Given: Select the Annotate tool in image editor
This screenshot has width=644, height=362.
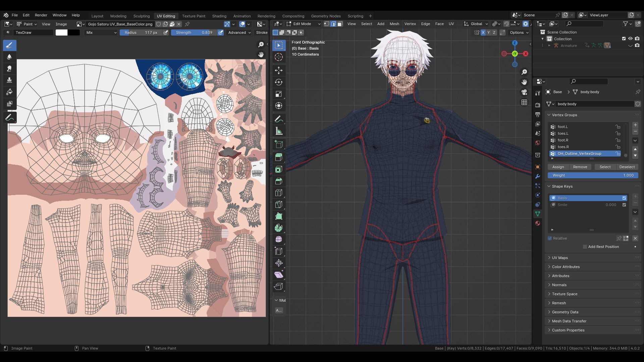Looking at the screenshot, I should pos(10,118).
